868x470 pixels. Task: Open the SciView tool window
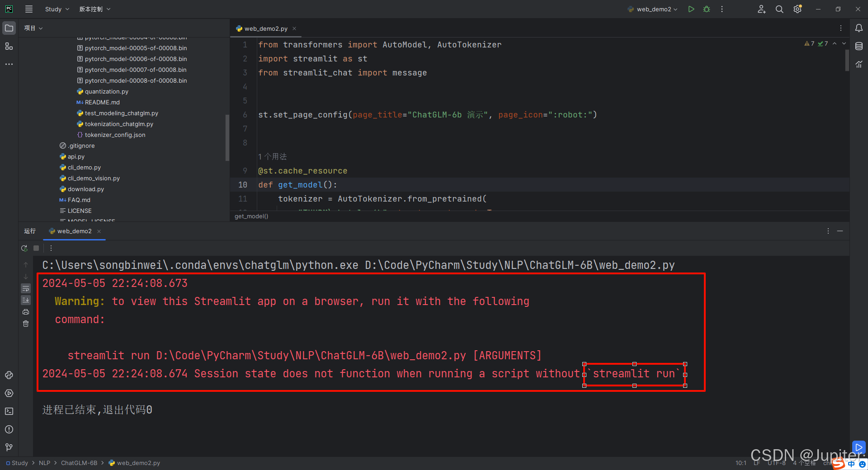coord(859,64)
